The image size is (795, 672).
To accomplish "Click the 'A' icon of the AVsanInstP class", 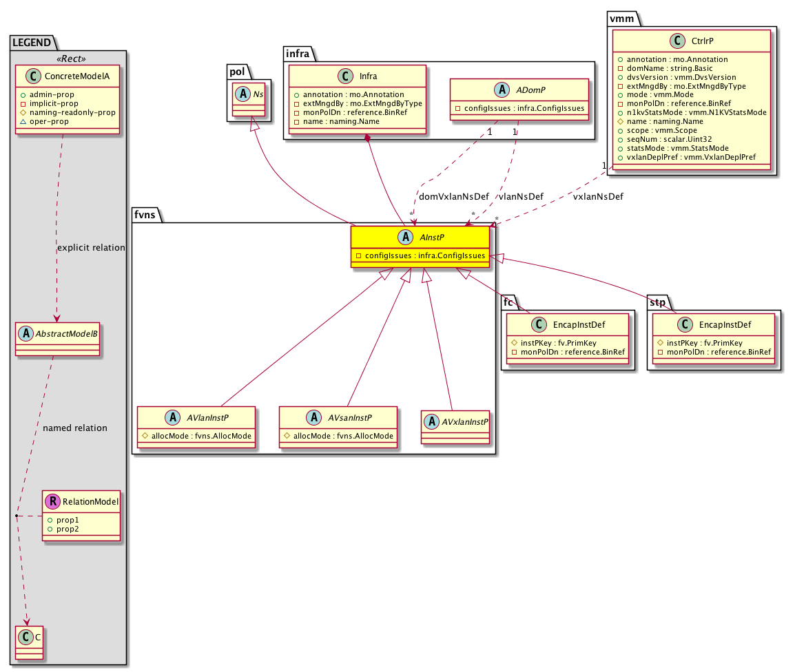I will tap(313, 417).
